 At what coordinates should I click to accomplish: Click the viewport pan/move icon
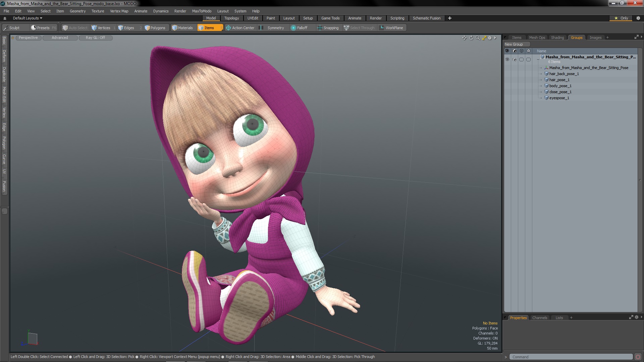[x=464, y=38]
